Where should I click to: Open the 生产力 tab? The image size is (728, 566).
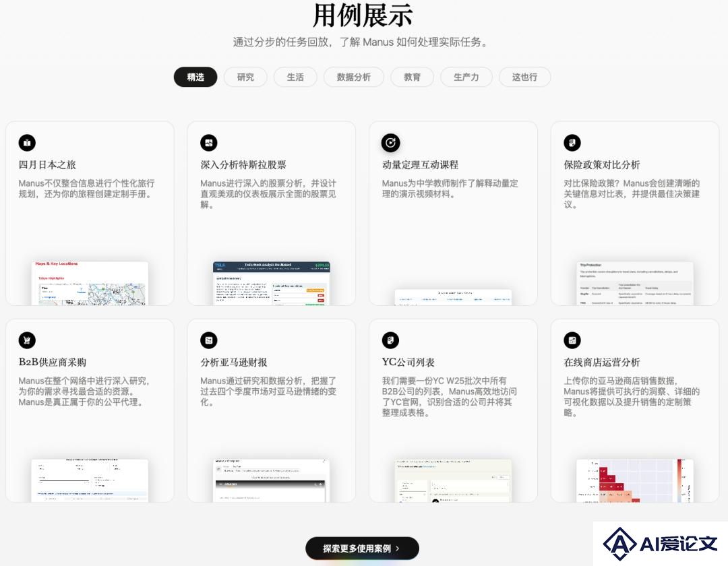coord(466,77)
